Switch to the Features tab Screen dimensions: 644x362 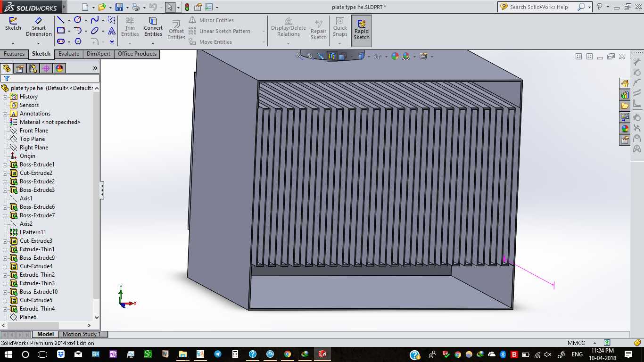(14, 54)
